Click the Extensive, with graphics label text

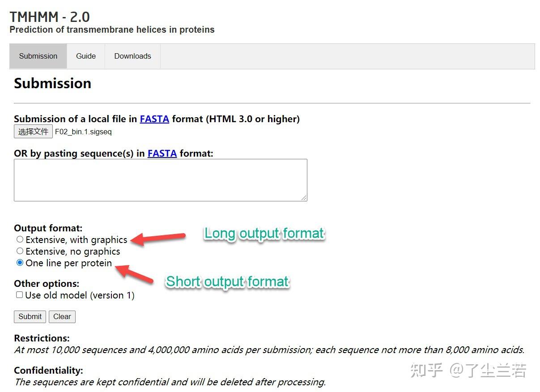point(77,240)
